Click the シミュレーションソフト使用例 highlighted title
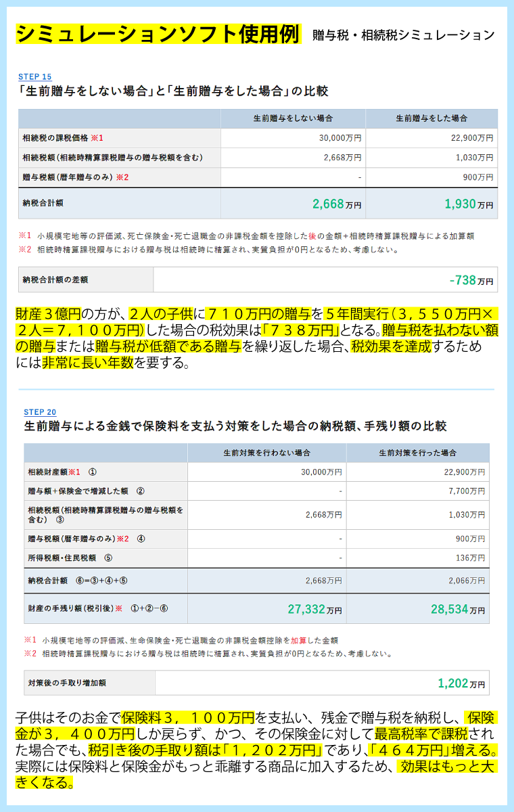Image resolution: width=514 pixels, height=812 pixels. pyautogui.click(x=156, y=34)
